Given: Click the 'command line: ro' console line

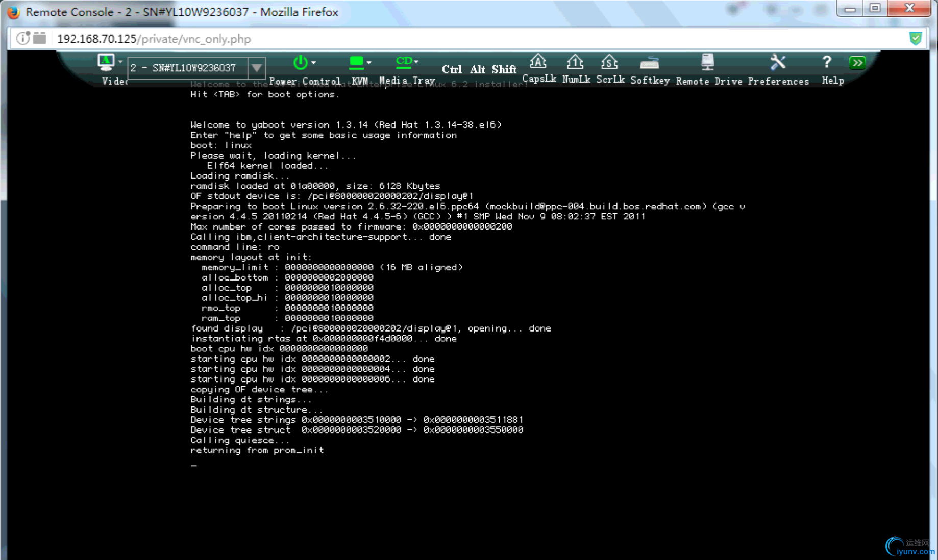Looking at the screenshot, I should click(x=235, y=247).
